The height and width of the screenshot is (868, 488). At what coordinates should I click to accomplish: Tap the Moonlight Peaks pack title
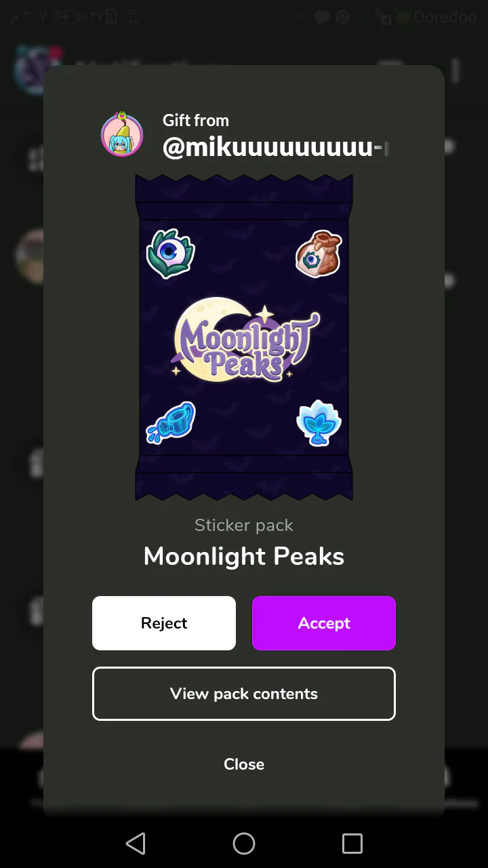pos(244,557)
